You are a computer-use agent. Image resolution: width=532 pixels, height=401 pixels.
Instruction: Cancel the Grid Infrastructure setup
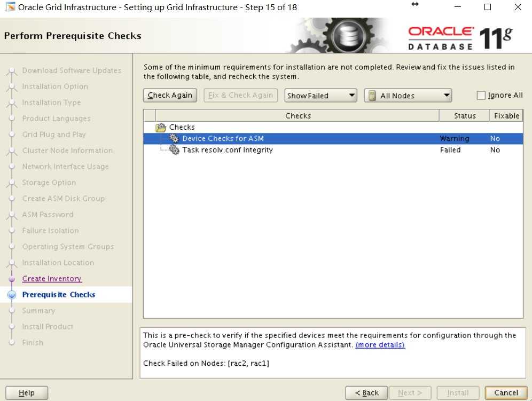click(x=506, y=393)
